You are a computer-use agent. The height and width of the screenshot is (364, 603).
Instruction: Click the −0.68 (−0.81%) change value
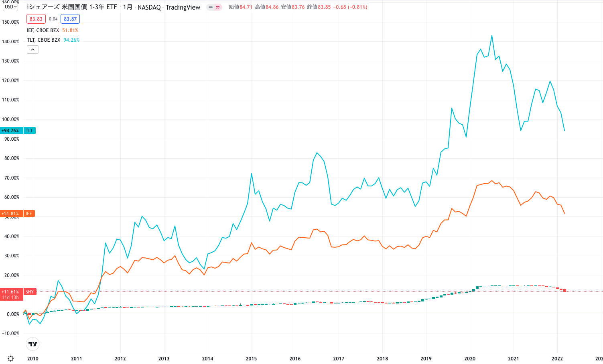(x=350, y=7)
